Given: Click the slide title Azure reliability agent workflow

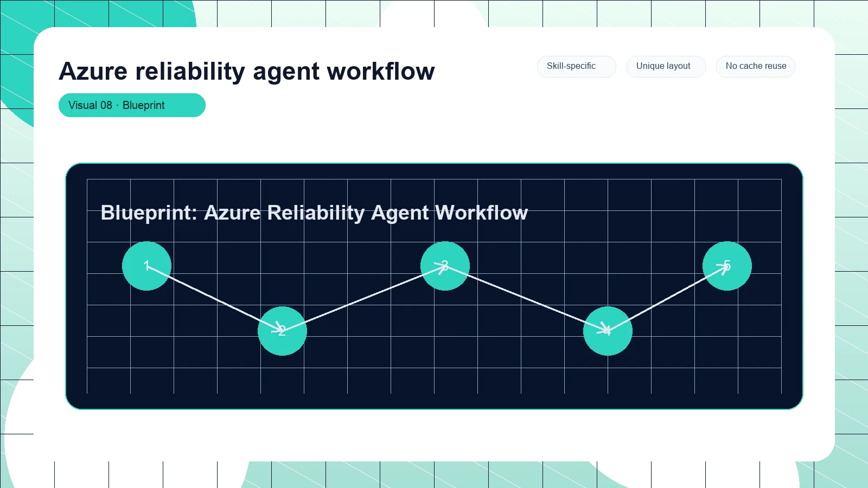Looking at the screenshot, I should (x=247, y=71).
